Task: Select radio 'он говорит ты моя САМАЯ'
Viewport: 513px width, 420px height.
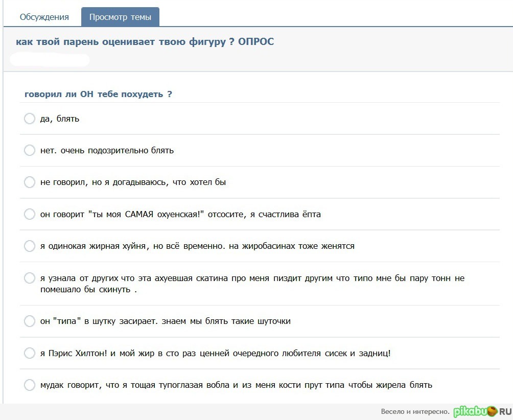Action: pos(30,214)
